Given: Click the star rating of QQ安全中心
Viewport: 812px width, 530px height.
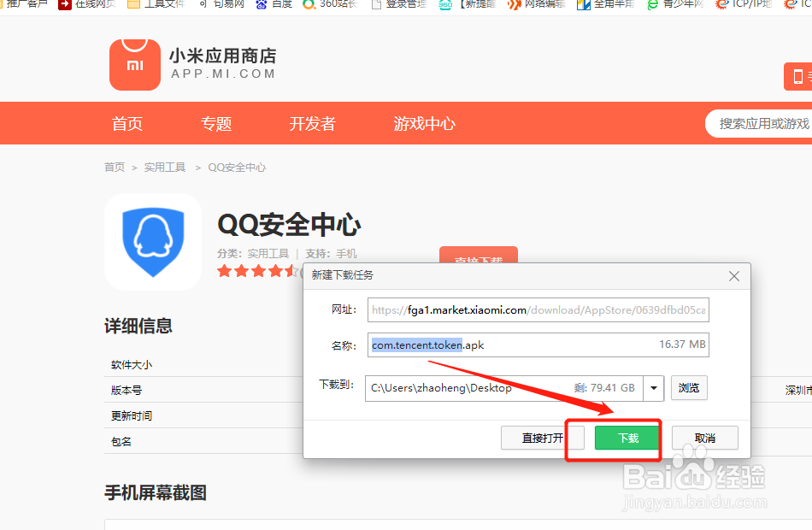Looking at the screenshot, I should coord(258,270).
